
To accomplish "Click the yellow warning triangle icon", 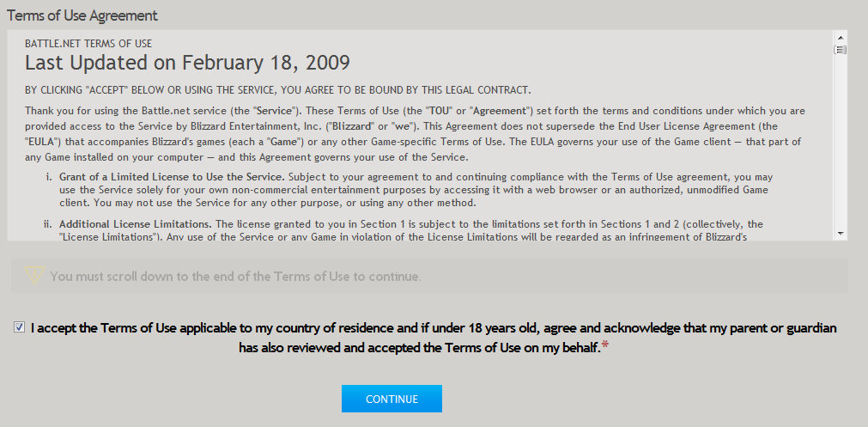I will coord(34,275).
